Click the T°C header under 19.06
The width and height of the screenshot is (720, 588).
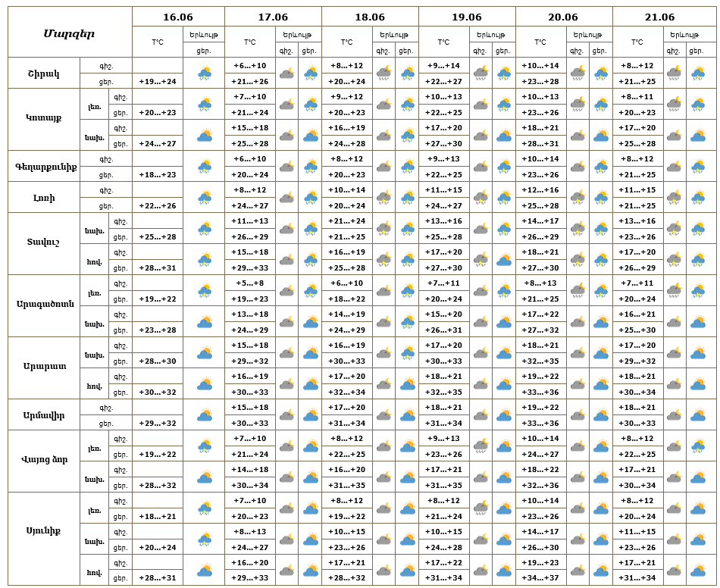coord(443,42)
